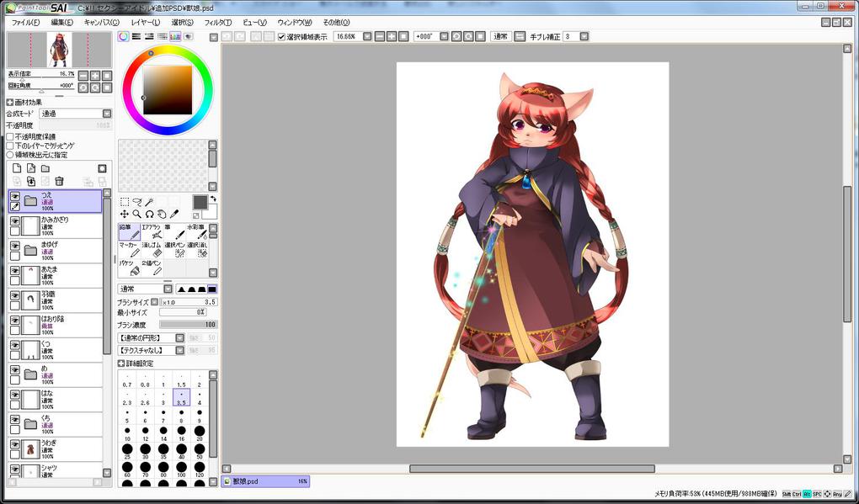
Task: Hide the つえ layer folder
Action: coord(15,196)
